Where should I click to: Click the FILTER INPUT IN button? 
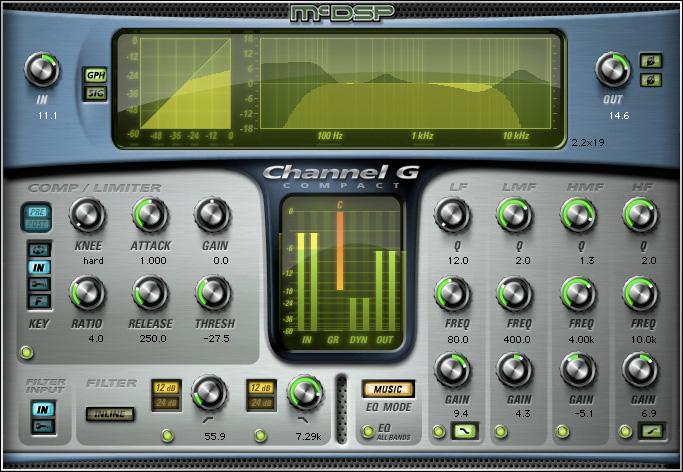(43, 409)
